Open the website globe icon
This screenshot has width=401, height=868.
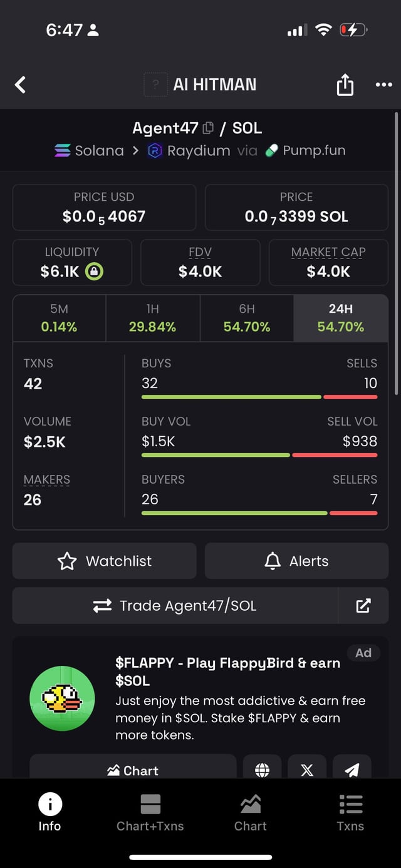(263, 770)
